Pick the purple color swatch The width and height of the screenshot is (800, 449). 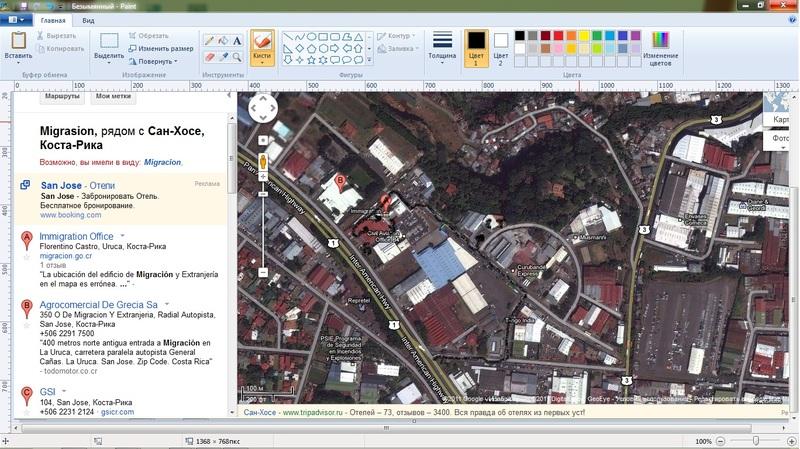pyautogui.click(x=635, y=35)
